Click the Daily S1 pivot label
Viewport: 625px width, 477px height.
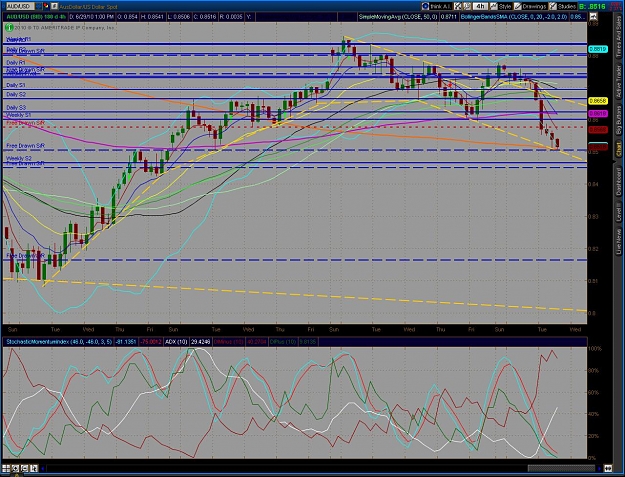coord(16,85)
